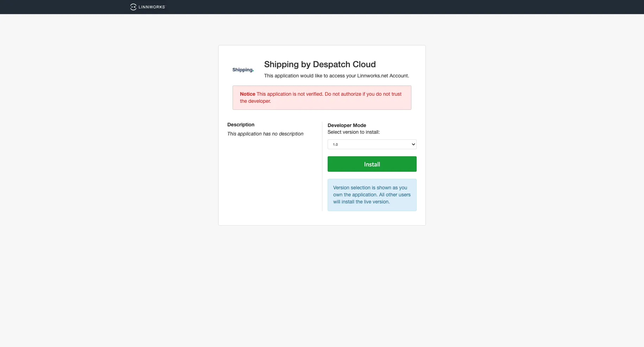Screen dimensions: 644x347
Task: Click the Linnworks logo in the header
Action: 147,7
